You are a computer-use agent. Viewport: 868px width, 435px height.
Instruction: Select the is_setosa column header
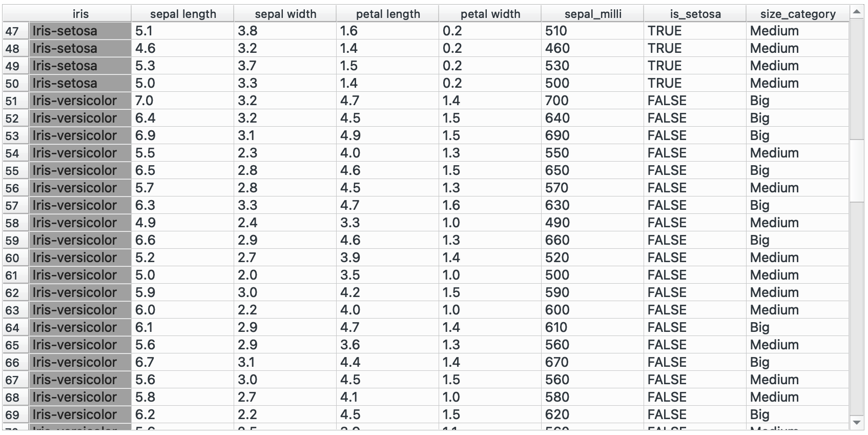695,14
